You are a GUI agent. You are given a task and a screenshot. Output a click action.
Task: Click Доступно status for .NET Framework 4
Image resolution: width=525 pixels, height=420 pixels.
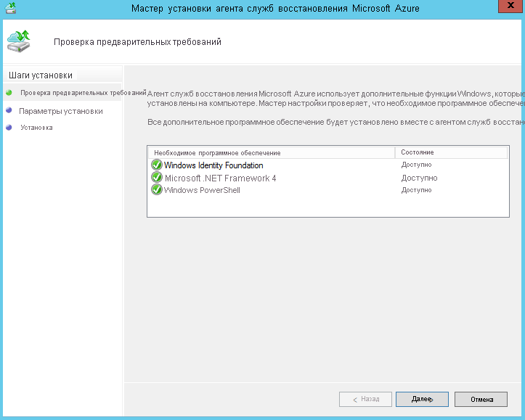click(x=419, y=178)
